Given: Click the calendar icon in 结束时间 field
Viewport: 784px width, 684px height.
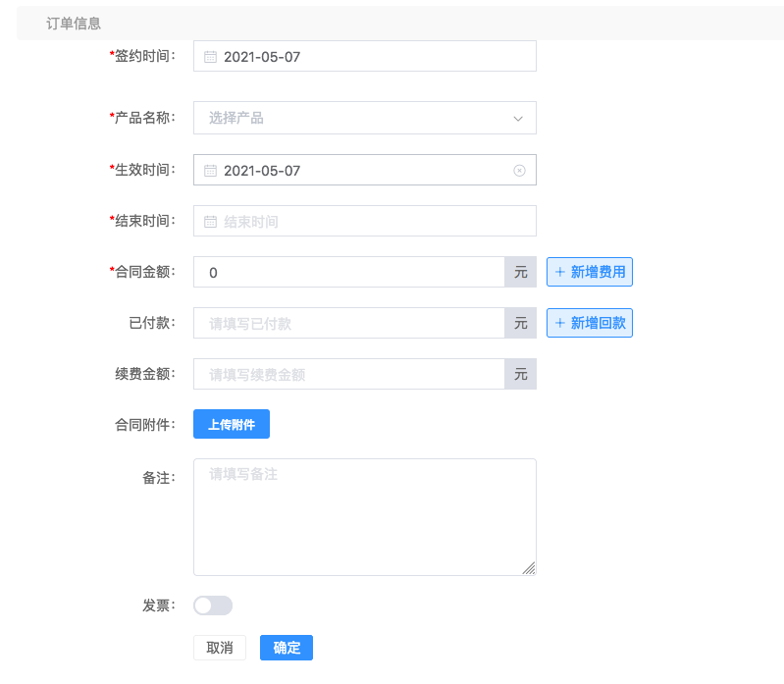Looking at the screenshot, I should point(210,222).
